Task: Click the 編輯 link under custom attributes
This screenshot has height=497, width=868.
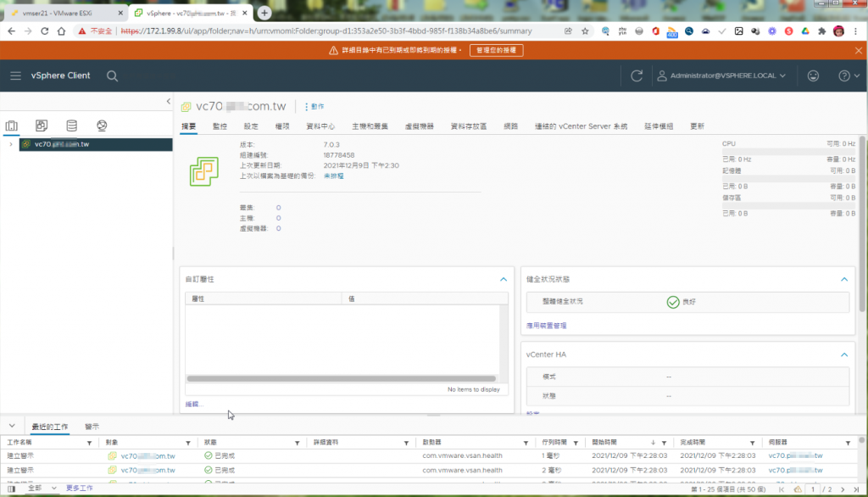Action: pos(194,405)
